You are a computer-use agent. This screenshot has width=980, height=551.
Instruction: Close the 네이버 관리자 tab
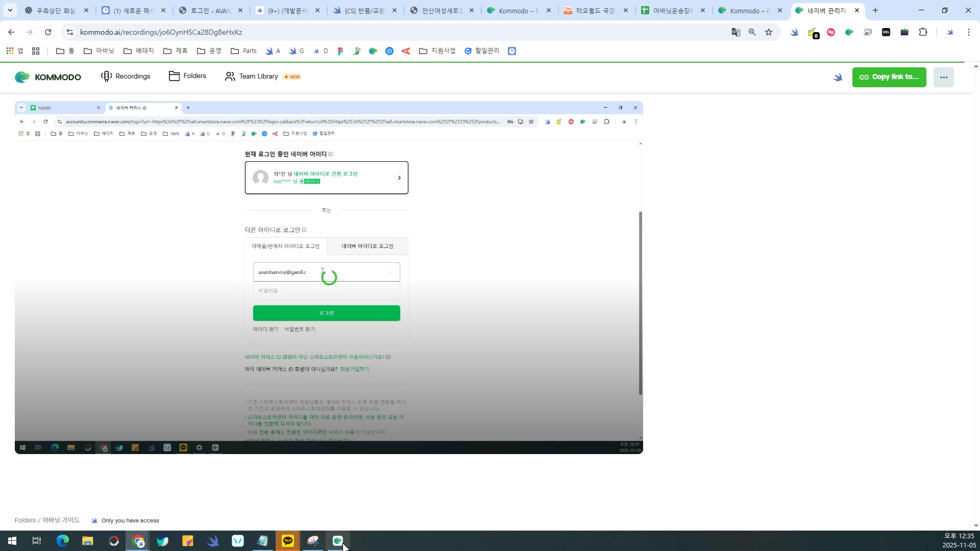(857, 10)
